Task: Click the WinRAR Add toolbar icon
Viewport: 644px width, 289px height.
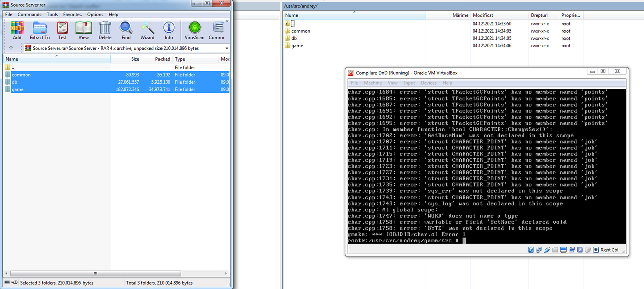Action: 17,30
